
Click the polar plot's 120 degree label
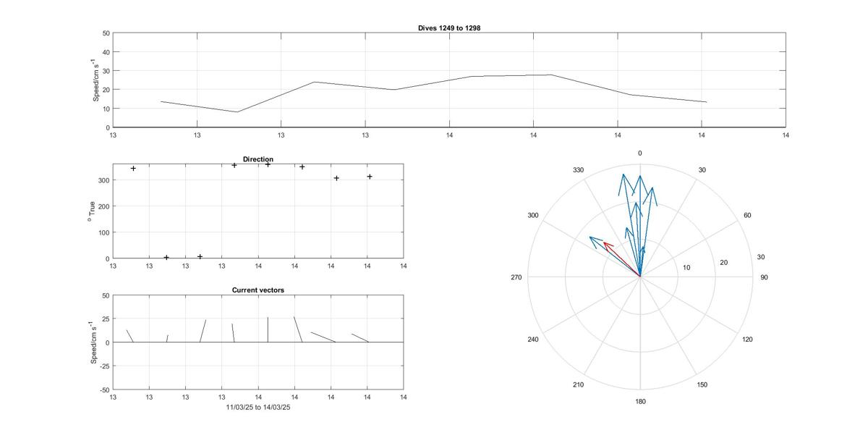click(747, 340)
